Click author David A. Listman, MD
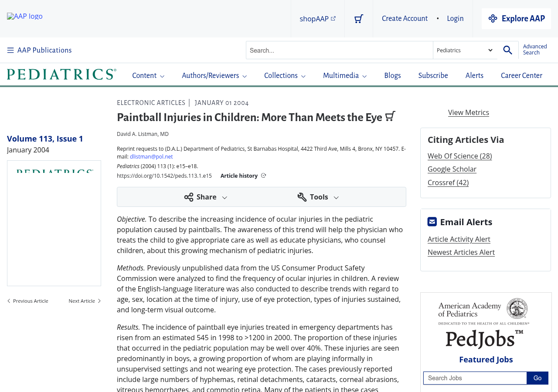Viewport: 558px width, 392px height. pos(143,134)
